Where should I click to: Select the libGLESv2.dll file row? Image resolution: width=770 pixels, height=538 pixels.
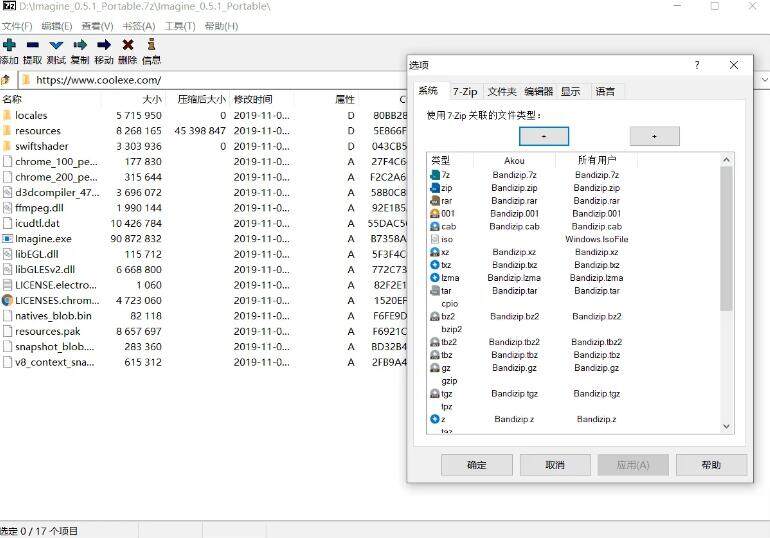[203, 269]
